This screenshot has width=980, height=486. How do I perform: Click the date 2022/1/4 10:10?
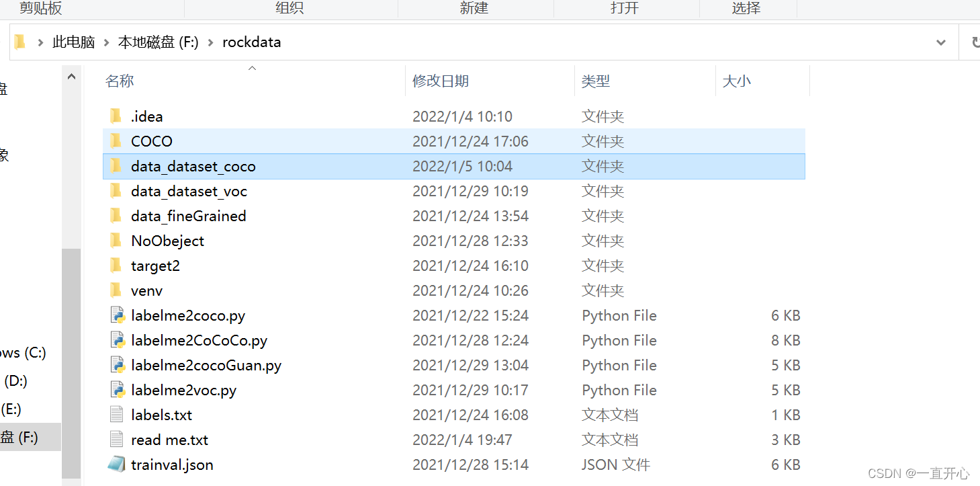(x=462, y=117)
